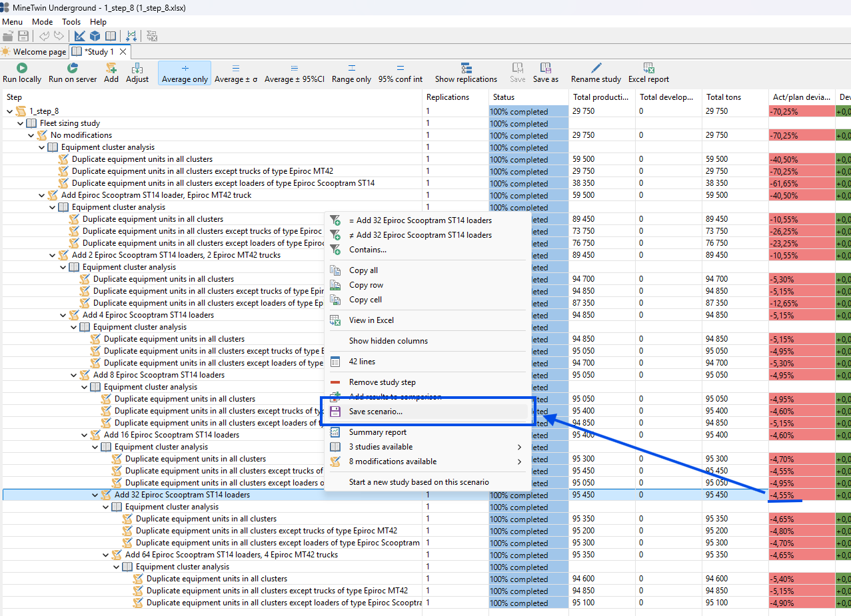The image size is (851, 616).
Task: Click red -70,25% cell in 1_step_8 row
Action: point(802,111)
